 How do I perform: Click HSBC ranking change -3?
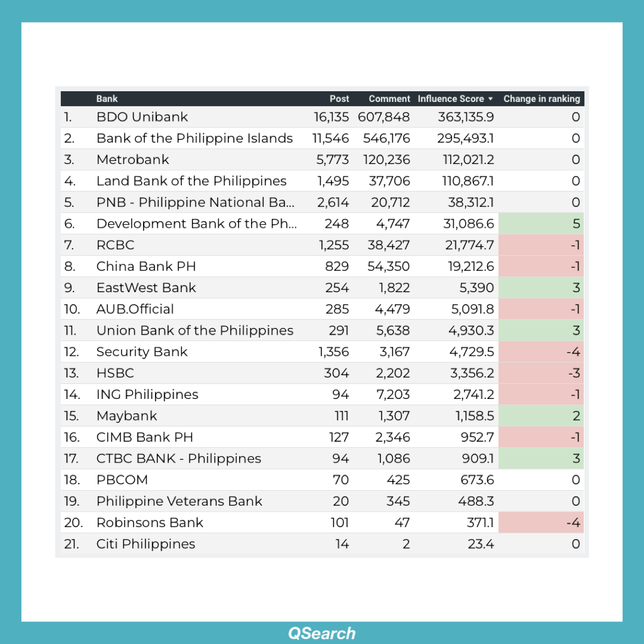click(541, 373)
